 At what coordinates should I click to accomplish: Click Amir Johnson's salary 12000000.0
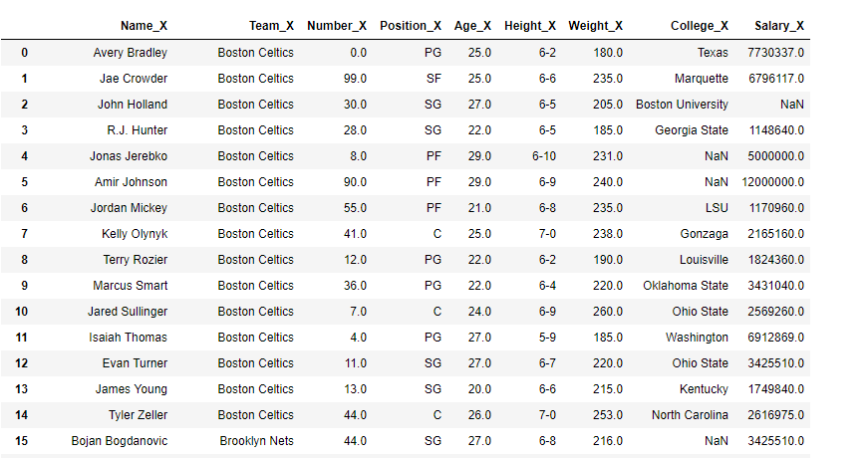tap(773, 182)
